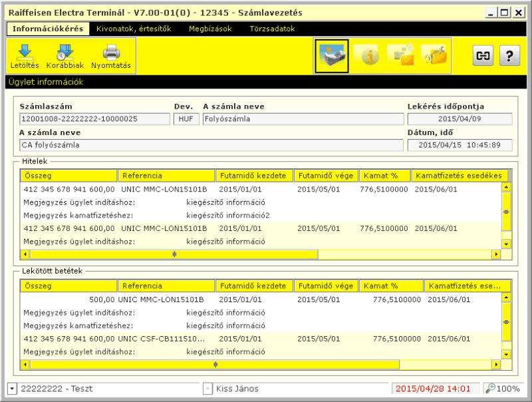Click the Számlaszám field 12001008-22222222-10000025
Screen dimensions: 532x402
94,119
